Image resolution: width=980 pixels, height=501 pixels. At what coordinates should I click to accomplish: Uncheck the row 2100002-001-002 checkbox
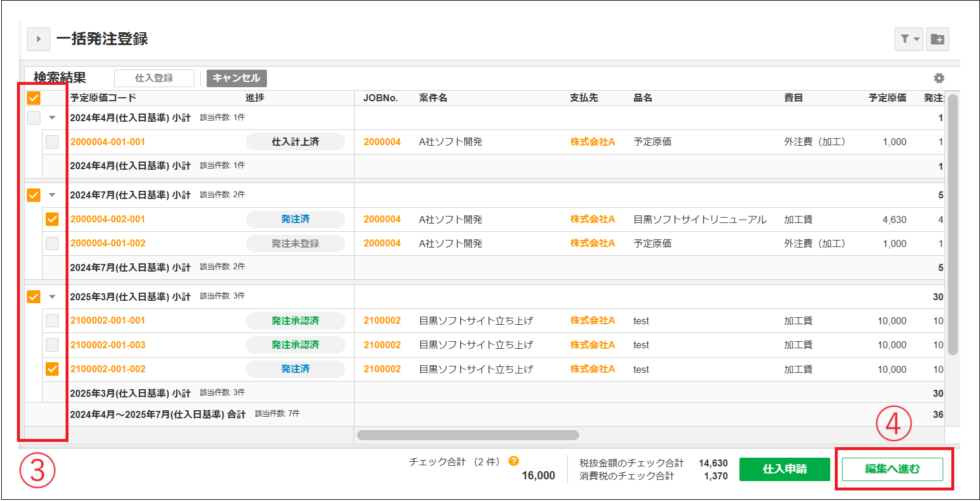click(52, 369)
